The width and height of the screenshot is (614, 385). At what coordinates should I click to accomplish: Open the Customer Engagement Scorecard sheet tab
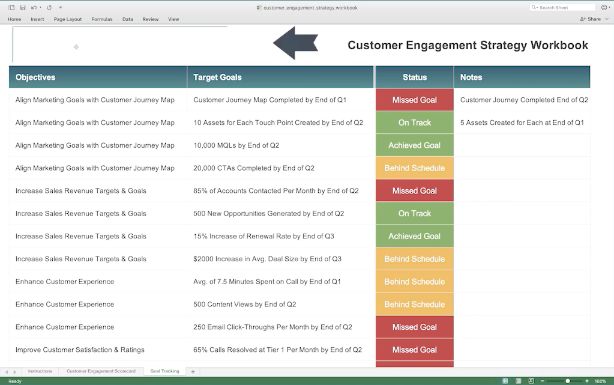pyautogui.click(x=101, y=371)
